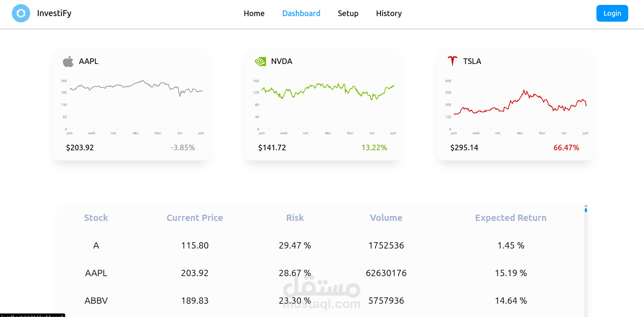Go to the Dashboard page
Screen dimensions: 644x317
tap(301, 13)
